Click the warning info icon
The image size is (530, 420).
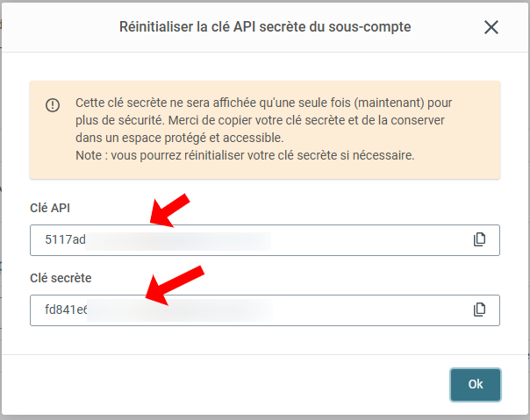tap(53, 105)
